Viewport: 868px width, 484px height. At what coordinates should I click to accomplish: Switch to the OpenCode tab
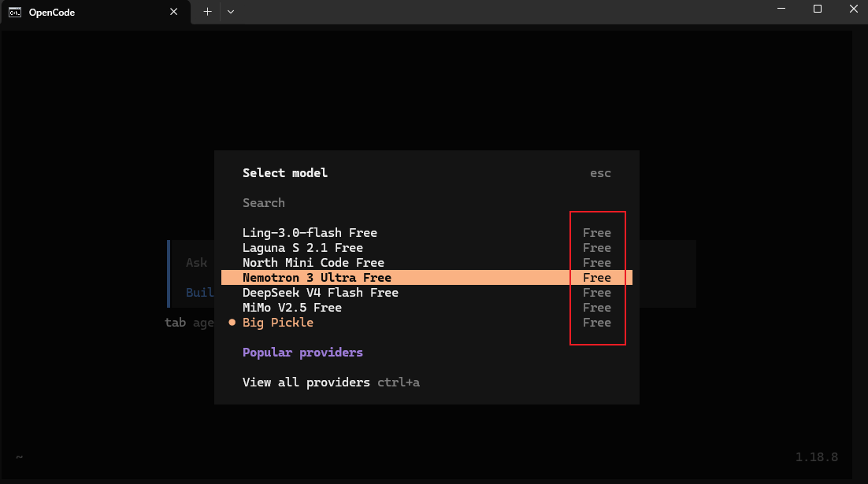[96, 12]
